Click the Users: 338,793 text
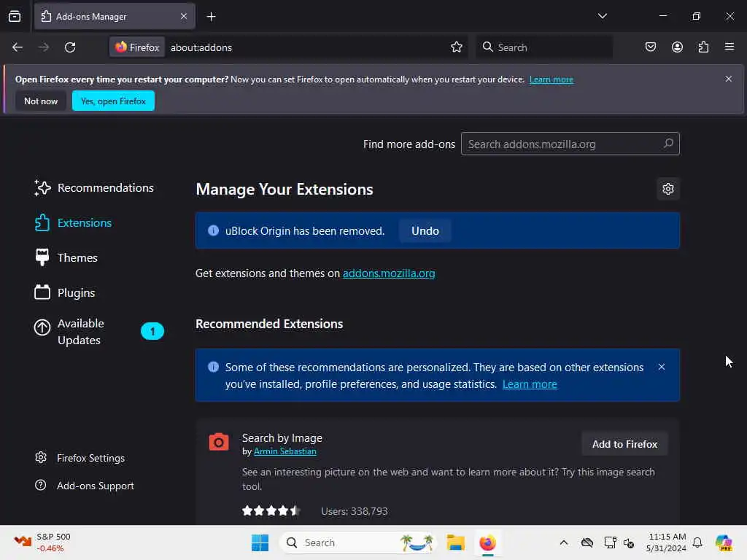 [355, 511]
